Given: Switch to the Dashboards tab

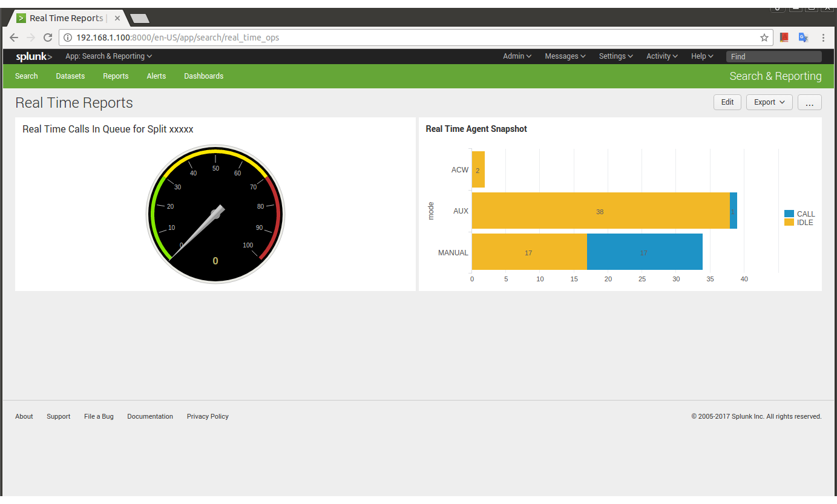Looking at the screenshot, I should 203,76.
